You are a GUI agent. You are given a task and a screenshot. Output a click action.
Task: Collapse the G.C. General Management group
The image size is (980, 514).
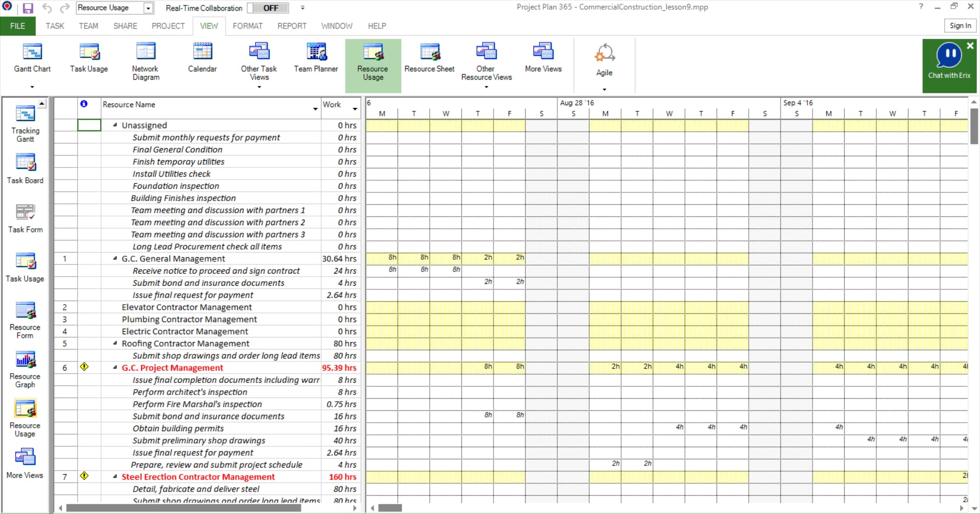pos(115,259)
